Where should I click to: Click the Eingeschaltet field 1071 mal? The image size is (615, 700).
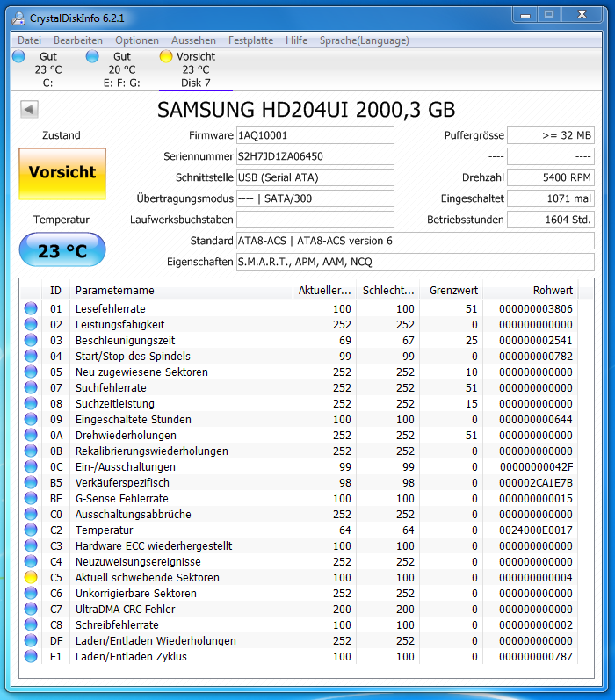pos(551,198)
